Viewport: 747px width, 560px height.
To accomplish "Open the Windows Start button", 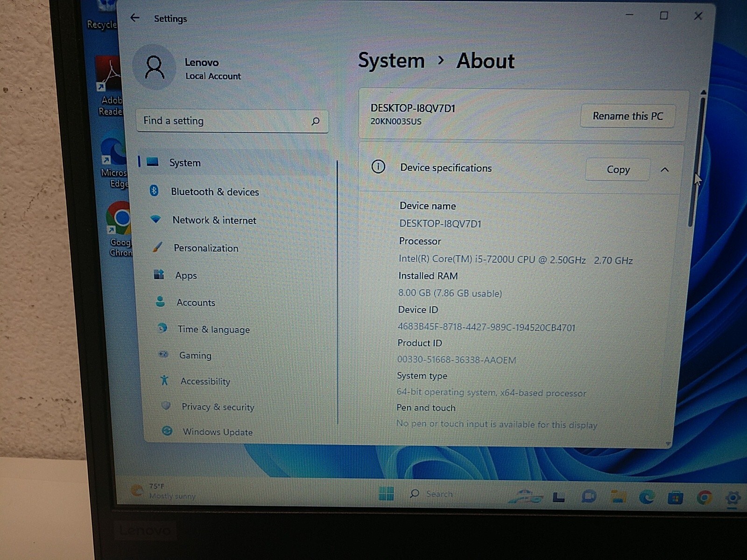I will click(386, 493).
